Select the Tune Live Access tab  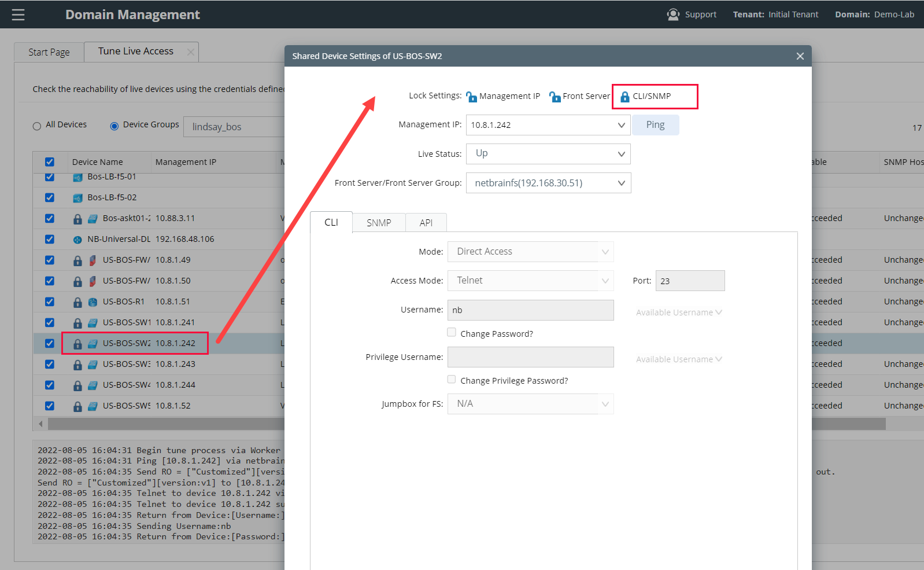coord(136,52)
